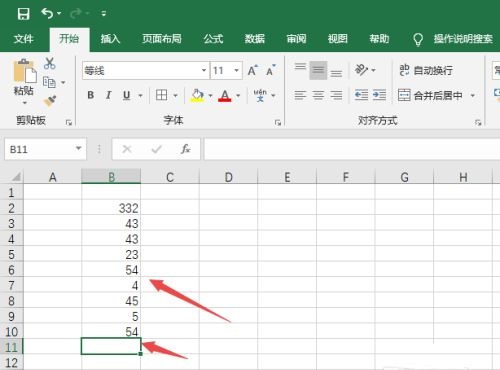This screenshot has width=500, height=370.
Task: Open the Underline style dropdown arrow
Action: pyautogui.click(x=140, y=96)
